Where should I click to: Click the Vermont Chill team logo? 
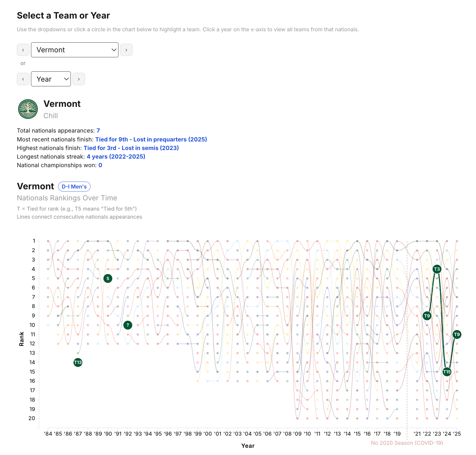28,109
